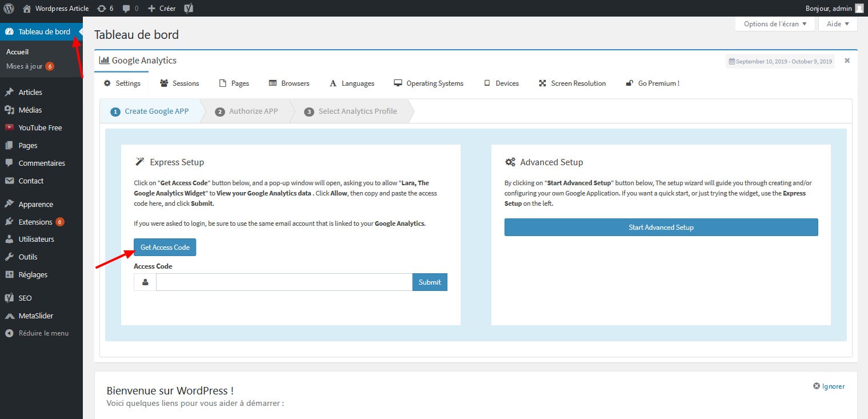Open the Contact menu
868x419 pixels.
(x=41, y=181)
